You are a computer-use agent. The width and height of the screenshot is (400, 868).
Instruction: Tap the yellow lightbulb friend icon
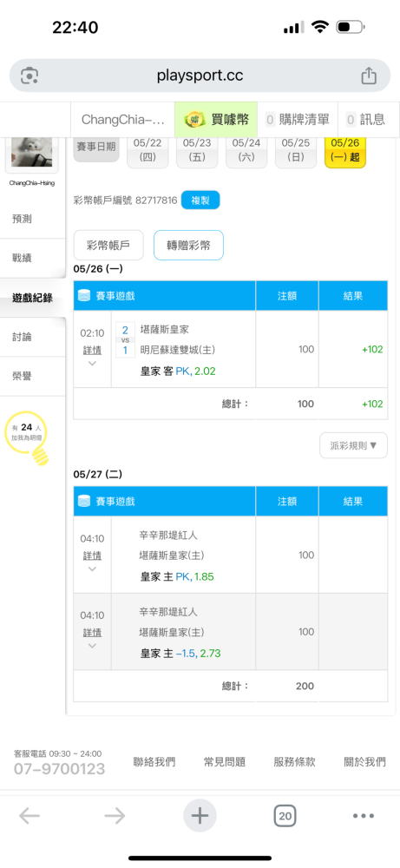point(28,437)
